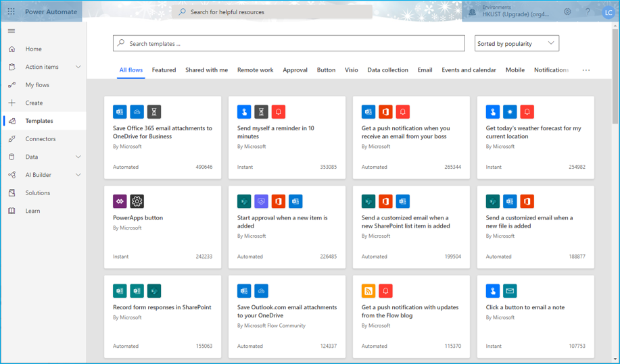Screen dimensions: 620x364
Task: Click PowerApps icon on PowerApps button card
Action: pos(120,201)
